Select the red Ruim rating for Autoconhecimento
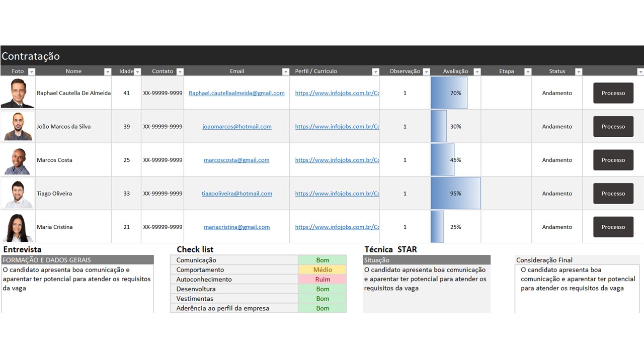Image resolution: width=644 pixels, height=362 pixels. 323,280
